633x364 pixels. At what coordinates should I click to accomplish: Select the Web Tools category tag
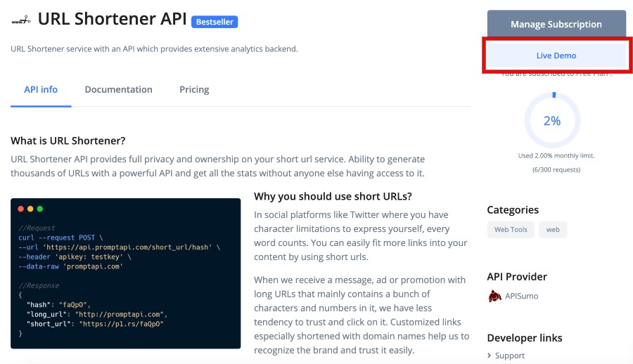(511, 230)
